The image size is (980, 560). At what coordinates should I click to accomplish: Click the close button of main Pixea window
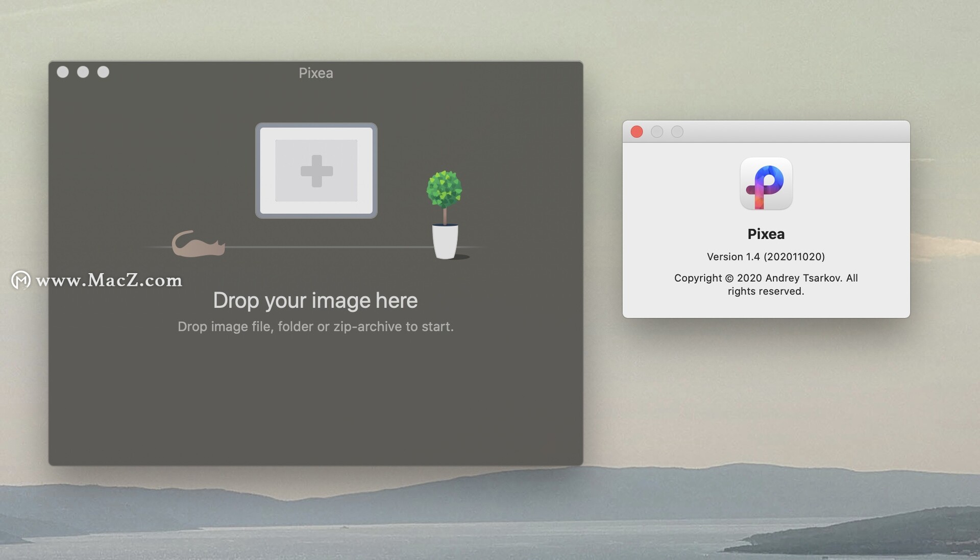pyautogui.click(x=63, y=72)
